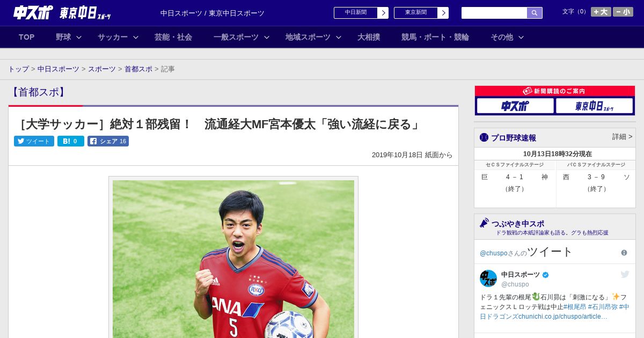Open the 中日新聞 link button

click(x=361, y=13)
